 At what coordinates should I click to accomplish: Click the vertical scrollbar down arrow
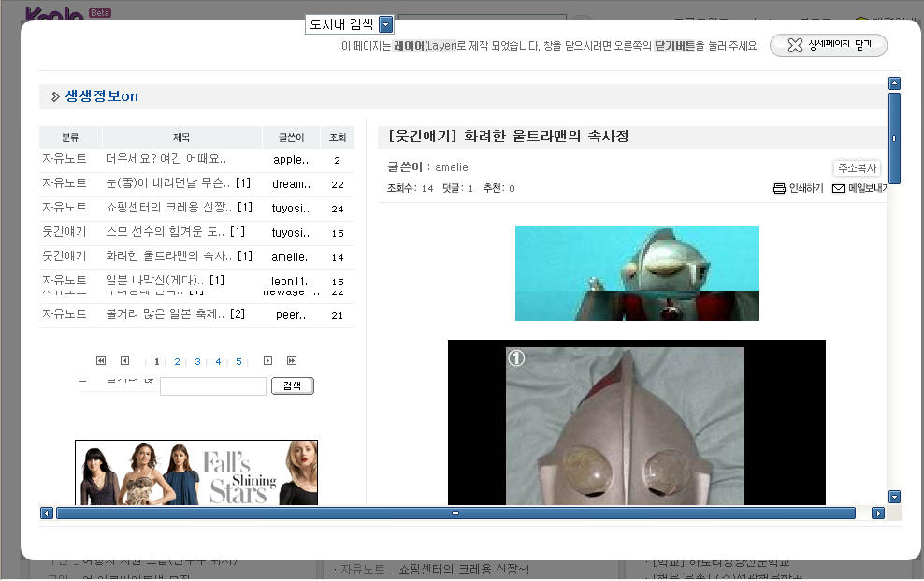(x=894, y=497)
